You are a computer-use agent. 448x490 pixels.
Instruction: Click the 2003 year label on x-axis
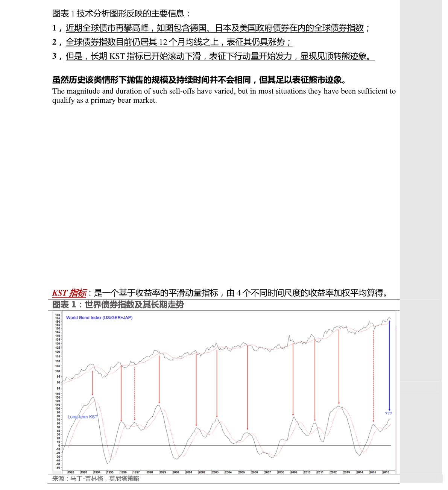pos(215,472)
